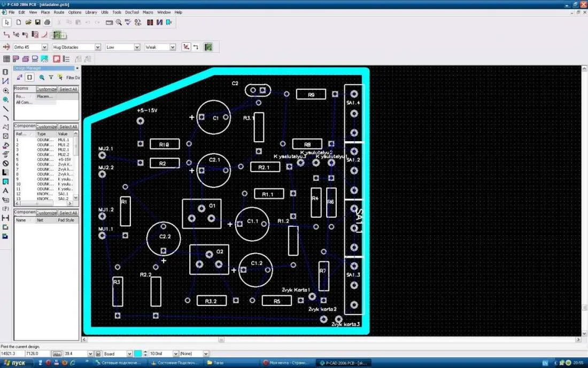Open an existing design file
588x368 pixels.
(x=28, y=22)
